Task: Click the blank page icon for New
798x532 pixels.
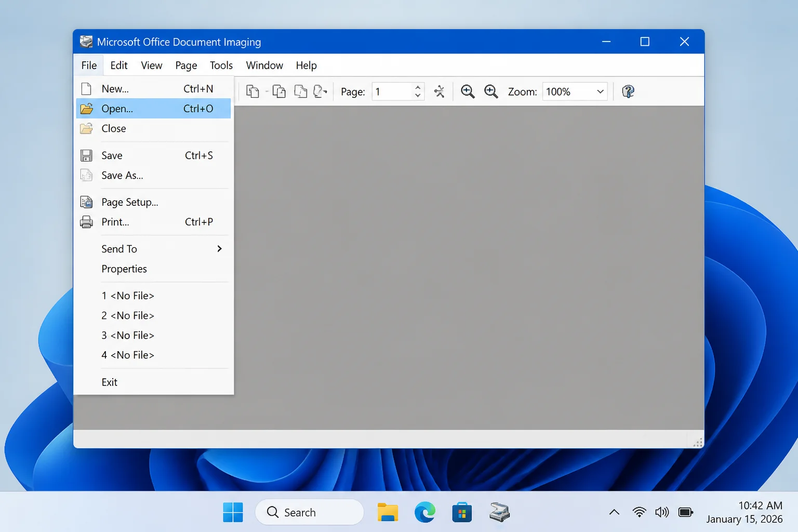Action: (86, 89)
